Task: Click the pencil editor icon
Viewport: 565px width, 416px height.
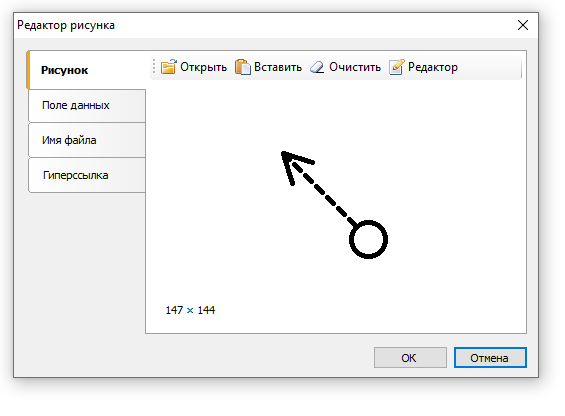Action: coord(397,67)
